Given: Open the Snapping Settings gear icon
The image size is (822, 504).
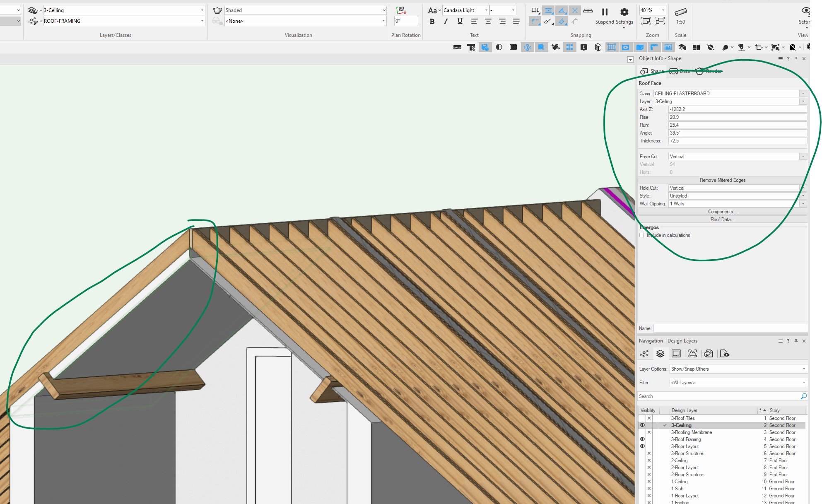Looking at the screenshot, I should pos(624,12).
